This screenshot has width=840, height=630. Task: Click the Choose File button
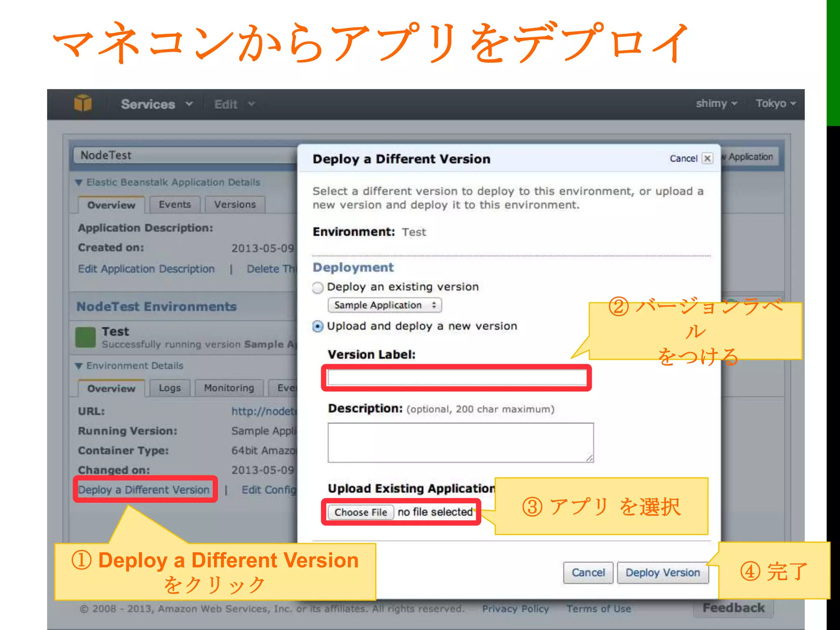pos(361,512)
